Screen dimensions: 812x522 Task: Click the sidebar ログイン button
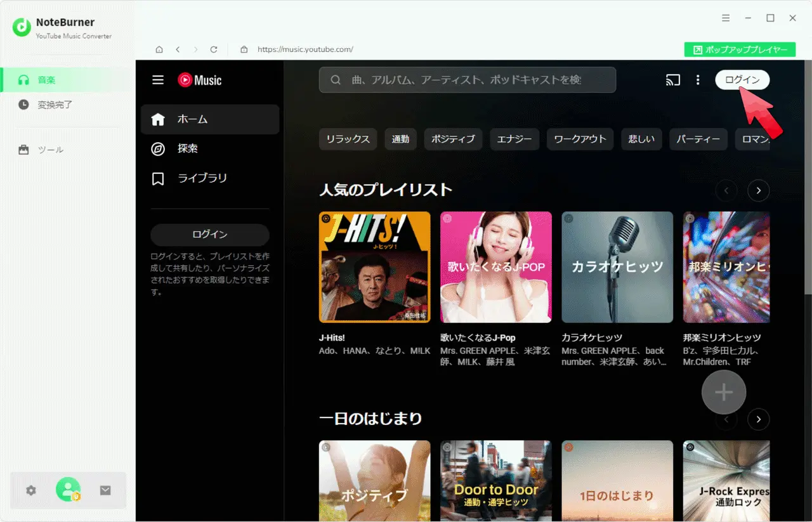pyautogui.click(x=210, y=235)
